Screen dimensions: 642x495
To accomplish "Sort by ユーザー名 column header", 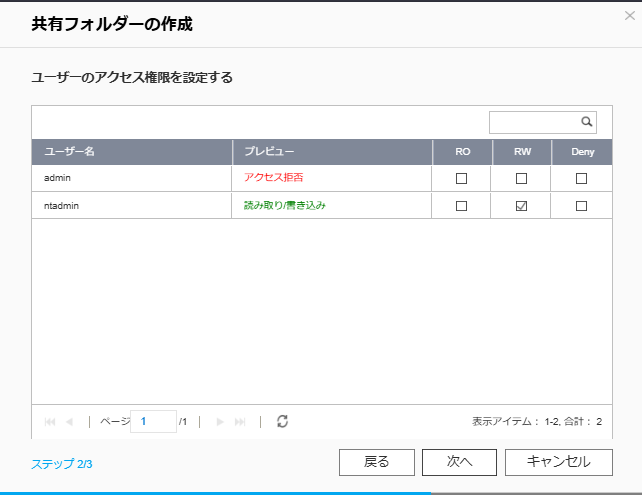I will (132, 151).
